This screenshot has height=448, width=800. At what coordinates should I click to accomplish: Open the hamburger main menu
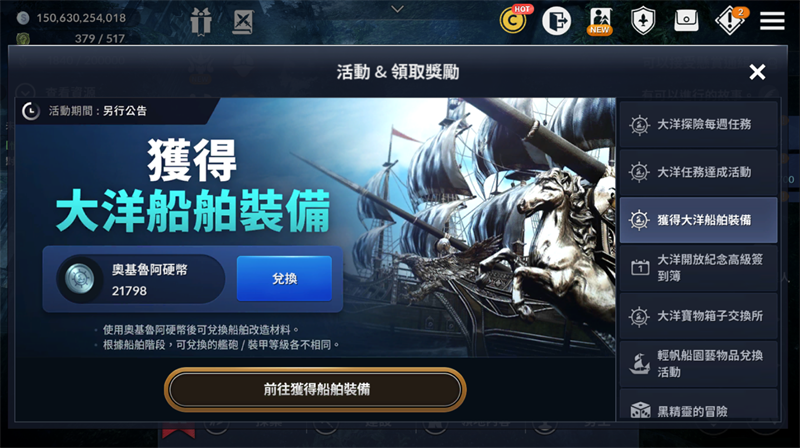pyautogui.click(x=772, y=21)
